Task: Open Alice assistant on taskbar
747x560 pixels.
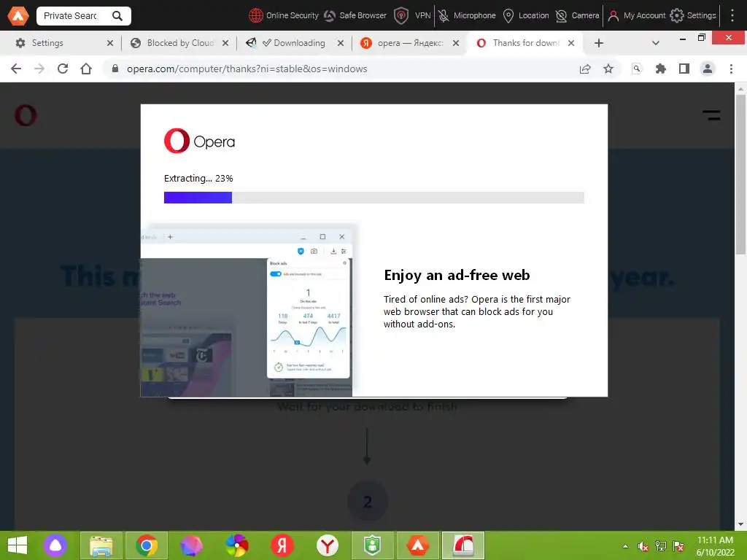Action: (x=55, y=545)
